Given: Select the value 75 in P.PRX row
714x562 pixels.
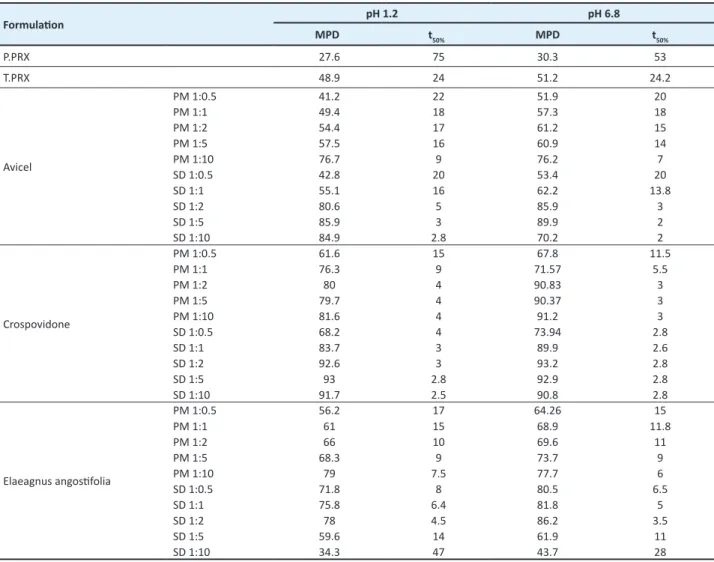Looking at the screenshot, I should 438,57.
